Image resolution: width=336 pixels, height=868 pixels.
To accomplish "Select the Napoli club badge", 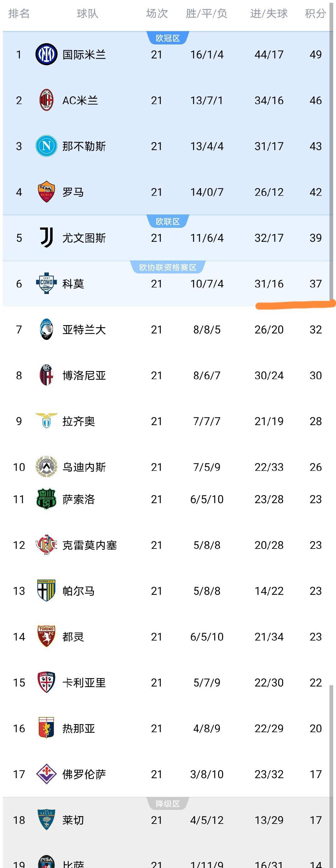I will (46, 146).
